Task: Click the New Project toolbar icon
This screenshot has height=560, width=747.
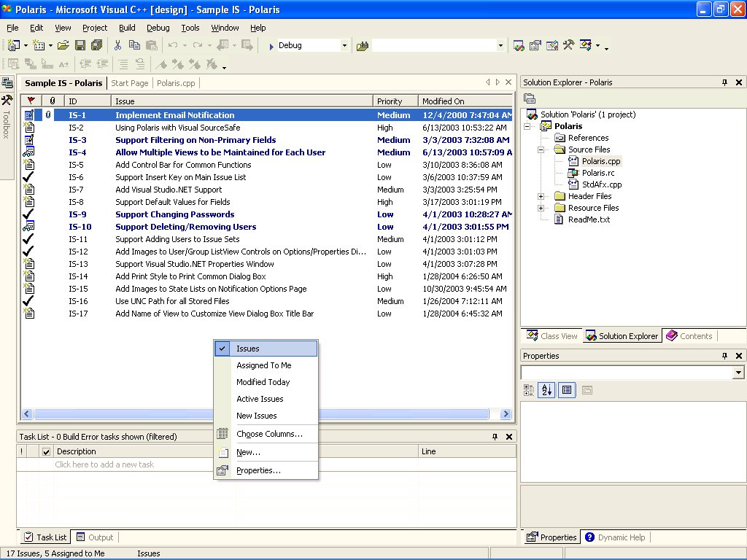Action: [14, 46]
